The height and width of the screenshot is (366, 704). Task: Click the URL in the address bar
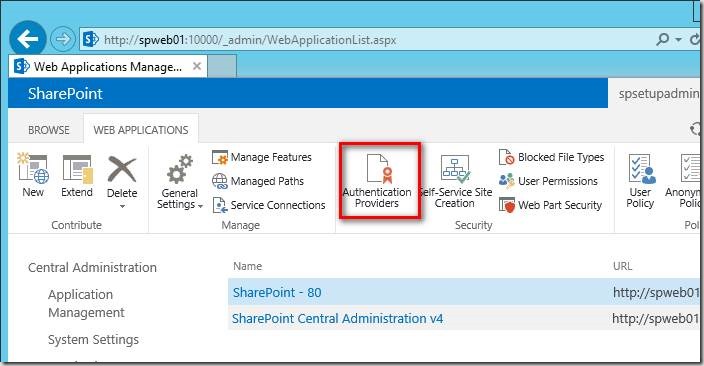(250, 40)
